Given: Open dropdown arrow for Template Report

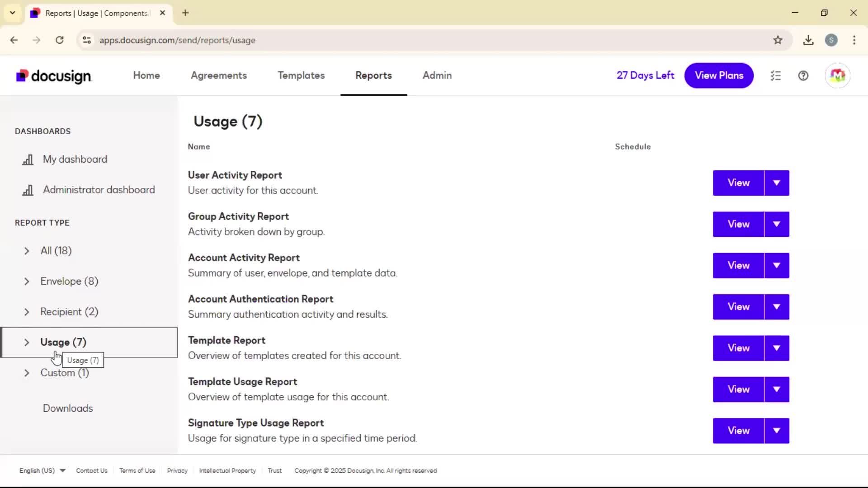Looking at the screenshot, I should (x=777, y=348).
